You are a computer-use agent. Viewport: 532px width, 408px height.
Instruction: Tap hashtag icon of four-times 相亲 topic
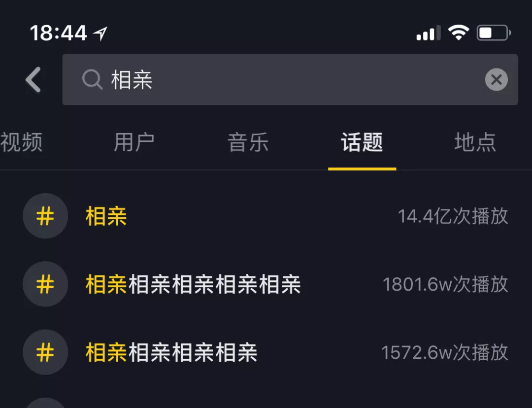[45, 352]
